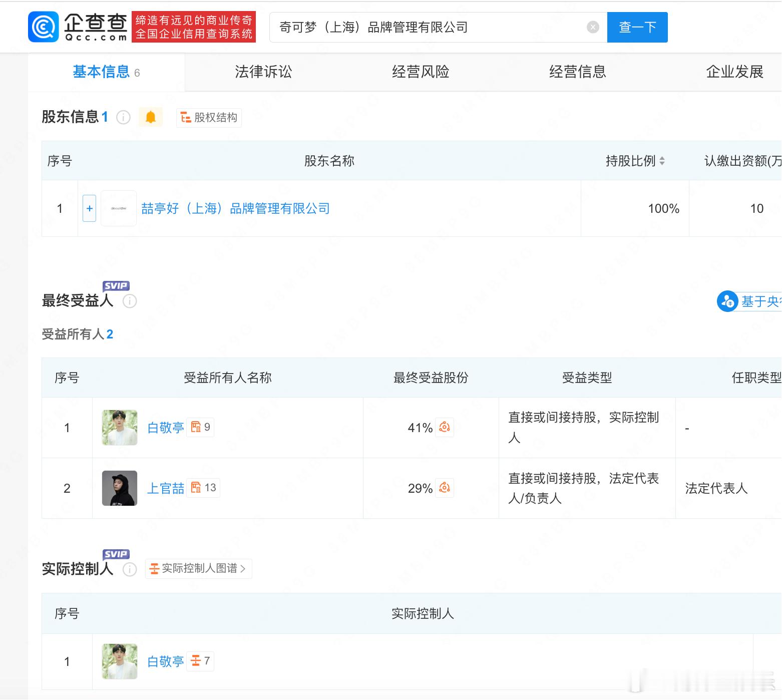This screenshot has width=782, height=700.
Task: Click 喆亭好 company logo thumbnail
Action: pyautogui.click(x=119, y=208)
